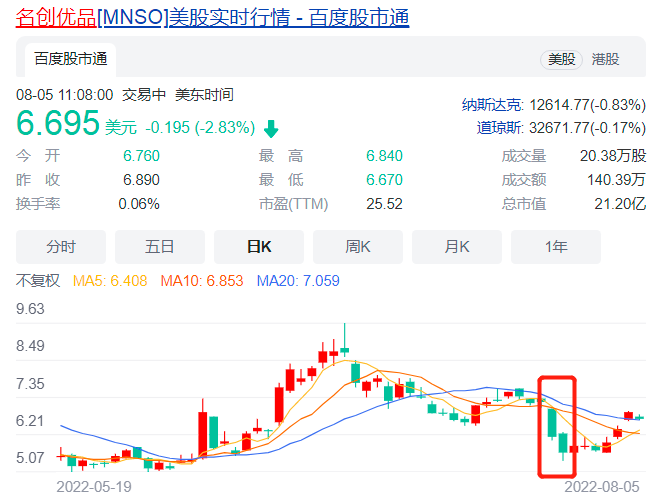Click the 7.35 y-axis label
The height and width of the screenshot is (501, 654).
30,384
